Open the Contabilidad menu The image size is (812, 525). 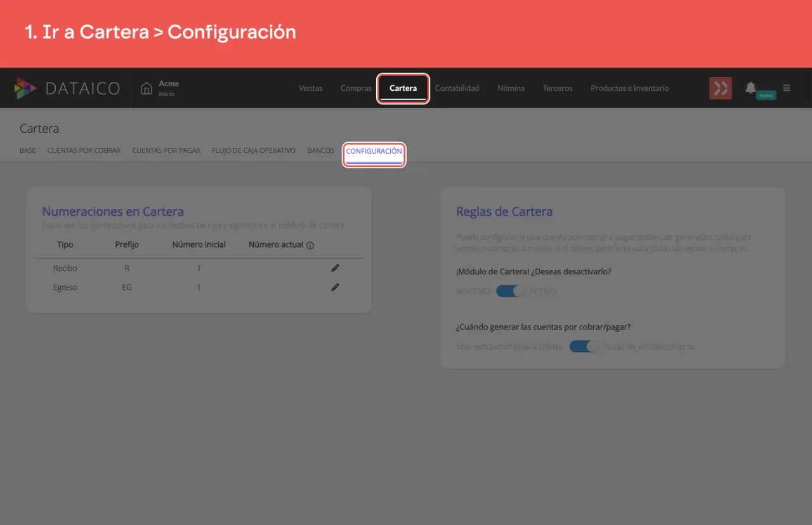(x=457, y=88)
